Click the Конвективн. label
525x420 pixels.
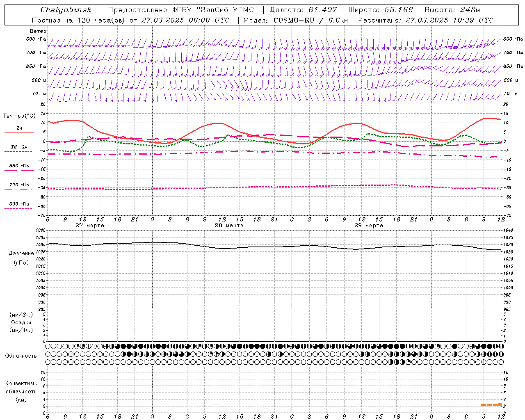pyautogui.click(x=21, y=383)
